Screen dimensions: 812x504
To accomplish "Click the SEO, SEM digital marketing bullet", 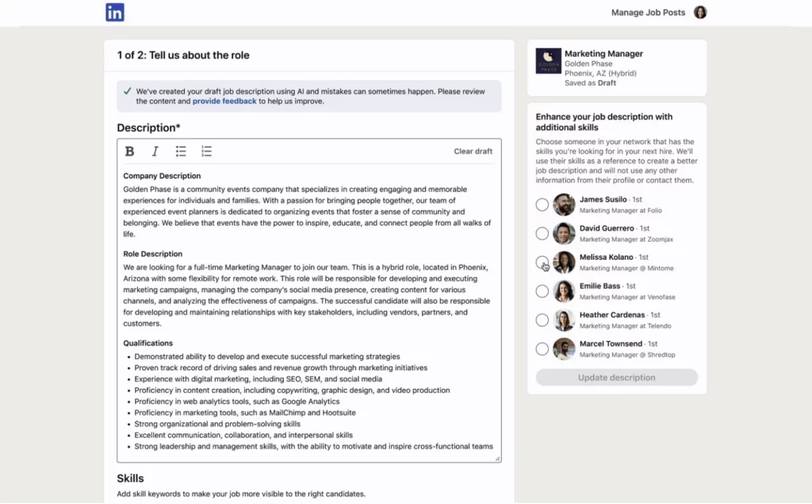I will pos(258,380).
